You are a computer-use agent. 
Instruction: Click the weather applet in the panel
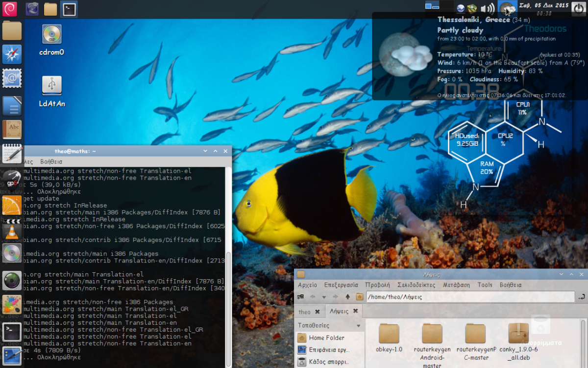click(x=507, y=8)
